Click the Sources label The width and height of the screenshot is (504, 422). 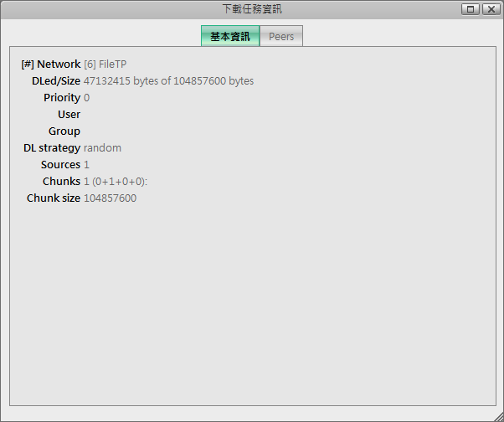coord(60,165)
